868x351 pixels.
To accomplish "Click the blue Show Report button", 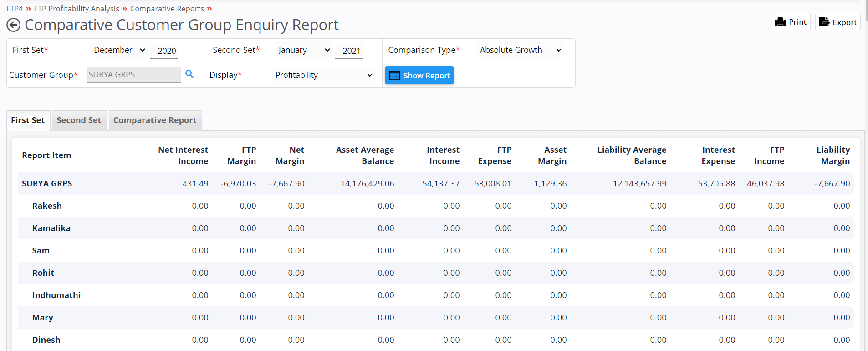I will point(419,75).
